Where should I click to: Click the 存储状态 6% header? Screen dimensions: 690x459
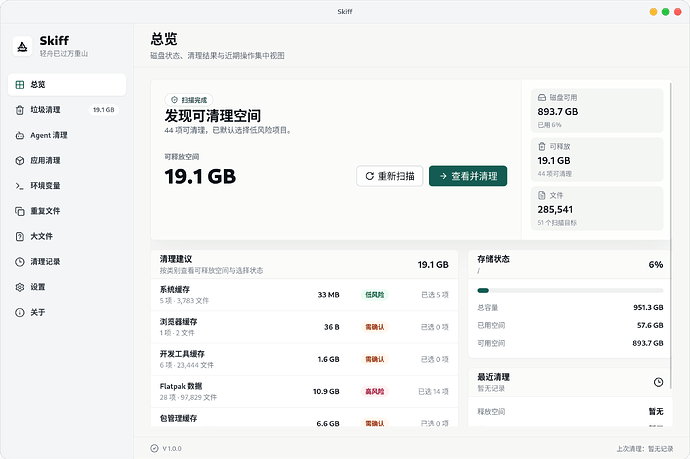570,264
